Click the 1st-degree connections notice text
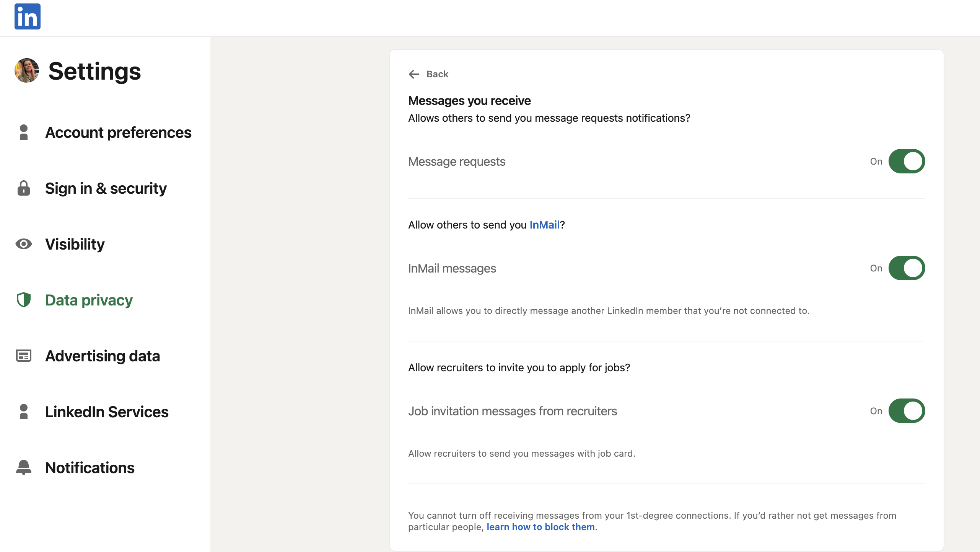Image resolution: width=980 pixels, height=552 pixels. pyautogui.click(x=652, y=521)
